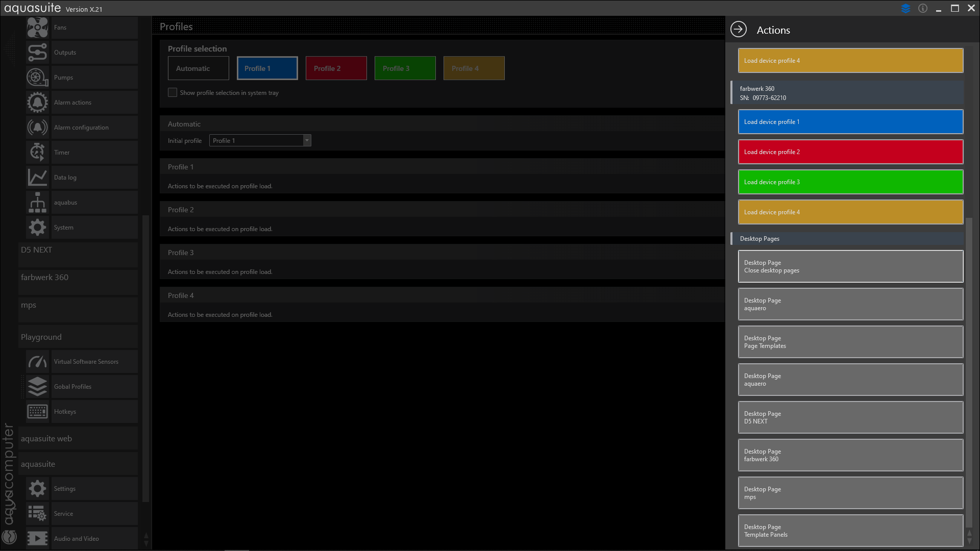Open the Fans section icon
Image resolution: width=980 pixels, height=551 pixels.
point(37,28)
